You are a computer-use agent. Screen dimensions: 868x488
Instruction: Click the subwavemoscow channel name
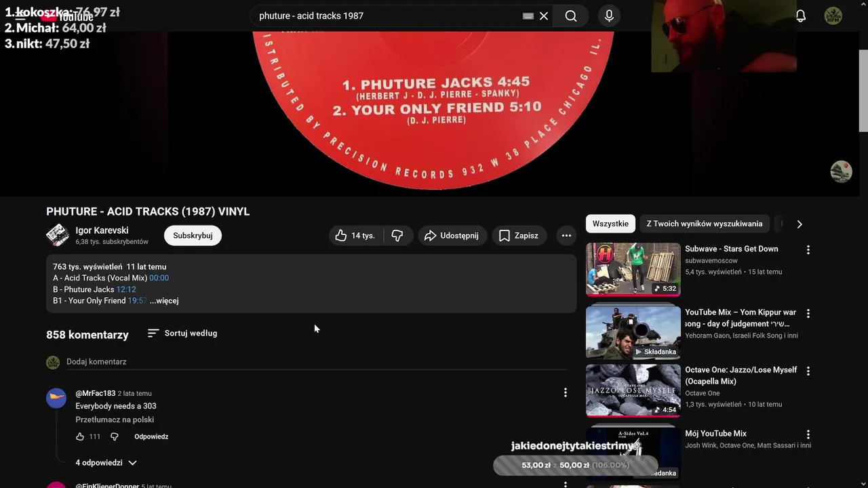point(711,260)
